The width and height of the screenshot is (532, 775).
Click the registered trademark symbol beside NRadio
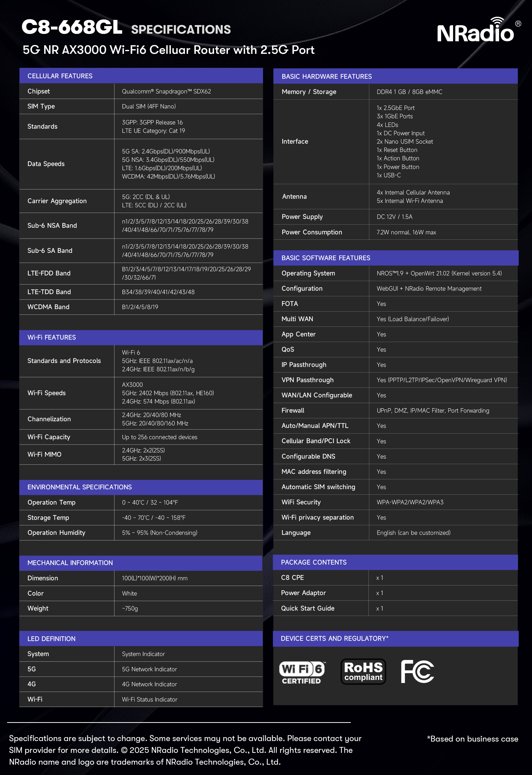click(x=518, y=24)
